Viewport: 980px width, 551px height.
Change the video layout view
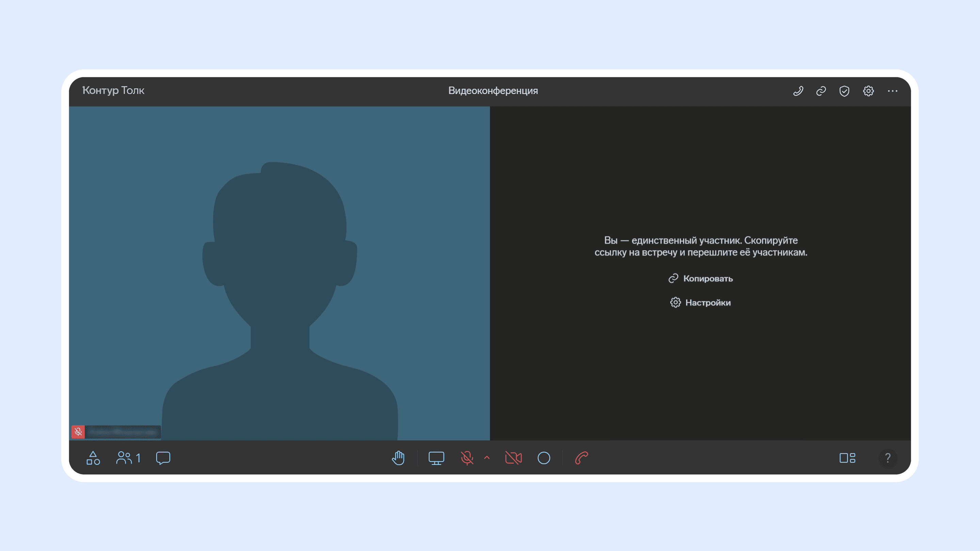click(847, 458)
